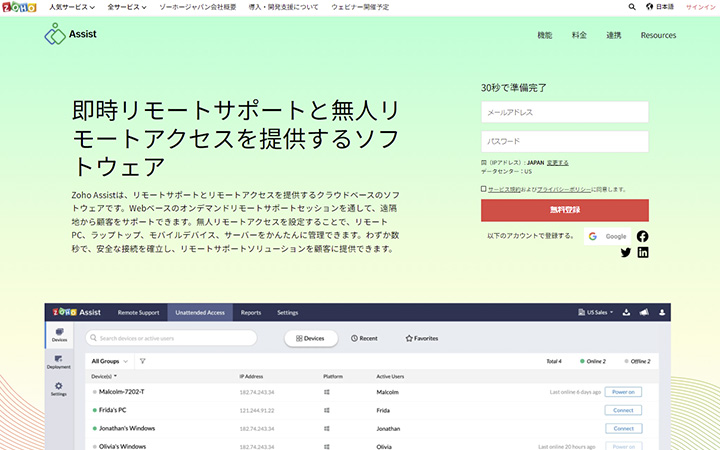Open ゾーホージャパン会社概要 menu item
This screenshot has height=450, width=720.
pos(197,7)
